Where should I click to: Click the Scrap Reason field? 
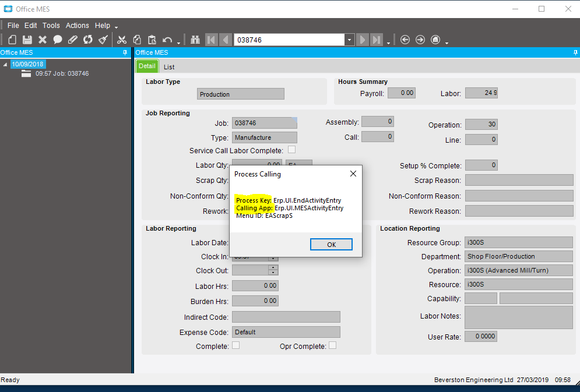click(519, 180)
